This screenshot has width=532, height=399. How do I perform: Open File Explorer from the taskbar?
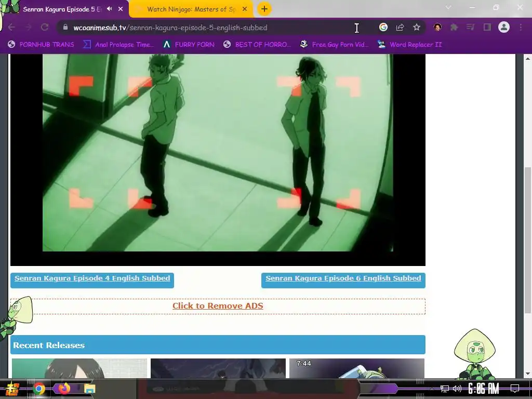pos(90,389)
